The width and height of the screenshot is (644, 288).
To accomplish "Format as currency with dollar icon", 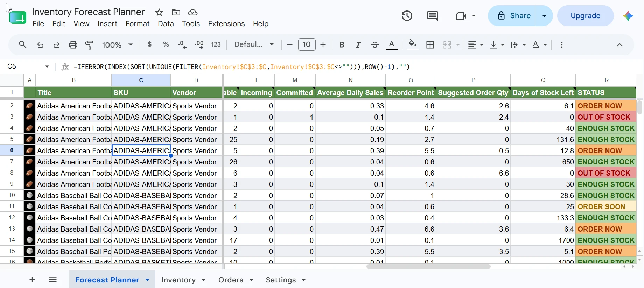I will tap(150, 44).
